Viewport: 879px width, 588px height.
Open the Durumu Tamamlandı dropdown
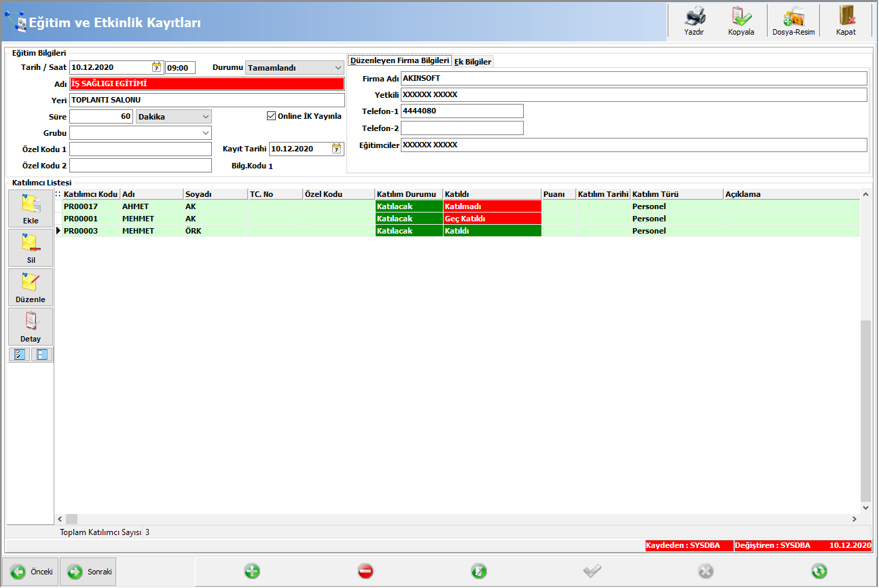295,68
